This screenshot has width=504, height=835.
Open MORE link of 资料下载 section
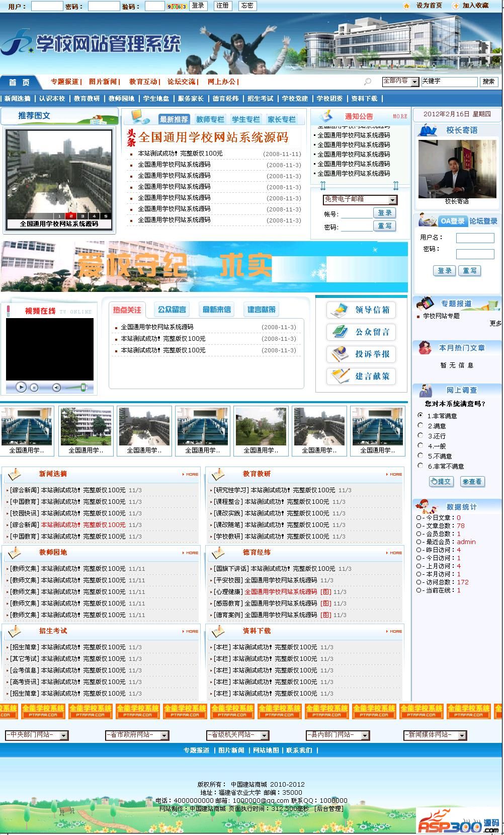(394, 631)
